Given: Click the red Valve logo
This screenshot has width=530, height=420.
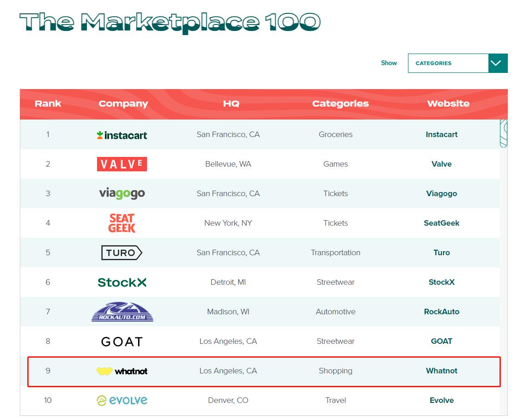Looking at the screenshot, I should 122,164.
